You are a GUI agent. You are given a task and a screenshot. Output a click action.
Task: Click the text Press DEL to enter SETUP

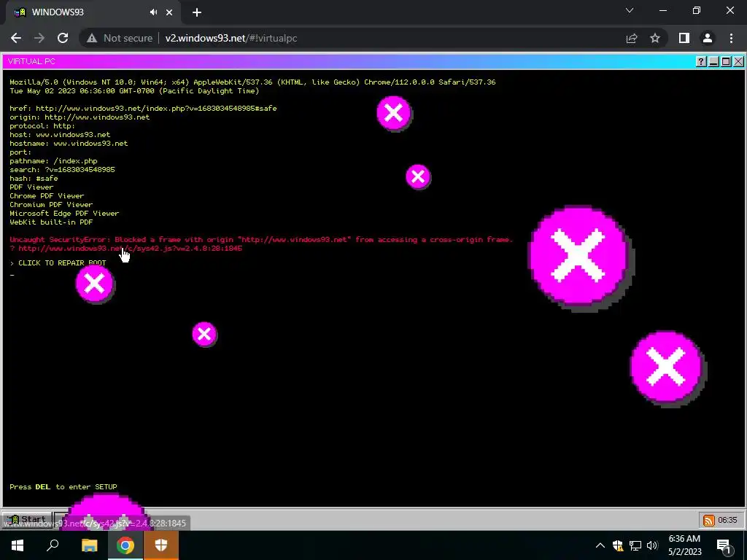click(x=63, y=486)
